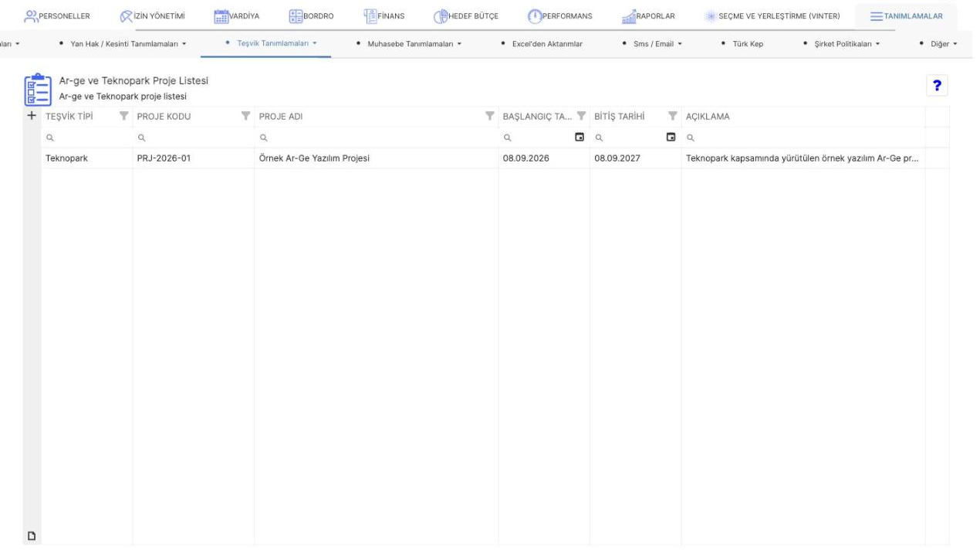The image size is (980, 553).
Task: Switch to the Bordro tab
Action: [x=310, y=15]
